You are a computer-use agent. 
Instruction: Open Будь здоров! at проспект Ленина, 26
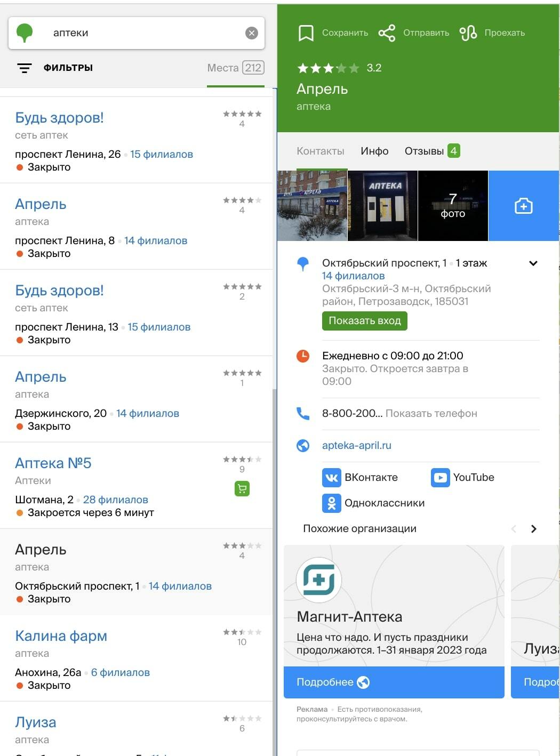59,118
